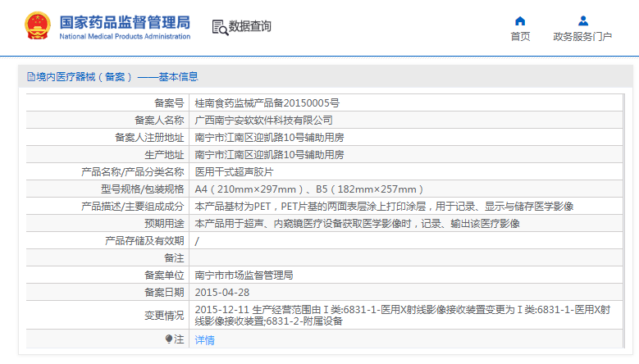Open the 首页 link text

[x=520, y=37]
